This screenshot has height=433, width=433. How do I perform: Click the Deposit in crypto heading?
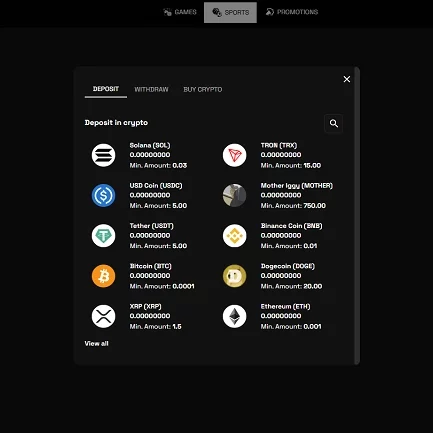[x=116, y=123]
